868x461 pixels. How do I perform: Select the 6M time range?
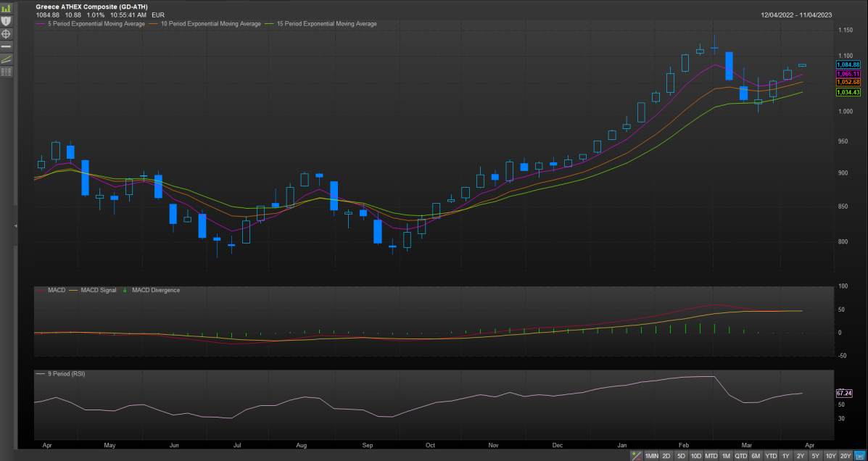click(756, 456)
